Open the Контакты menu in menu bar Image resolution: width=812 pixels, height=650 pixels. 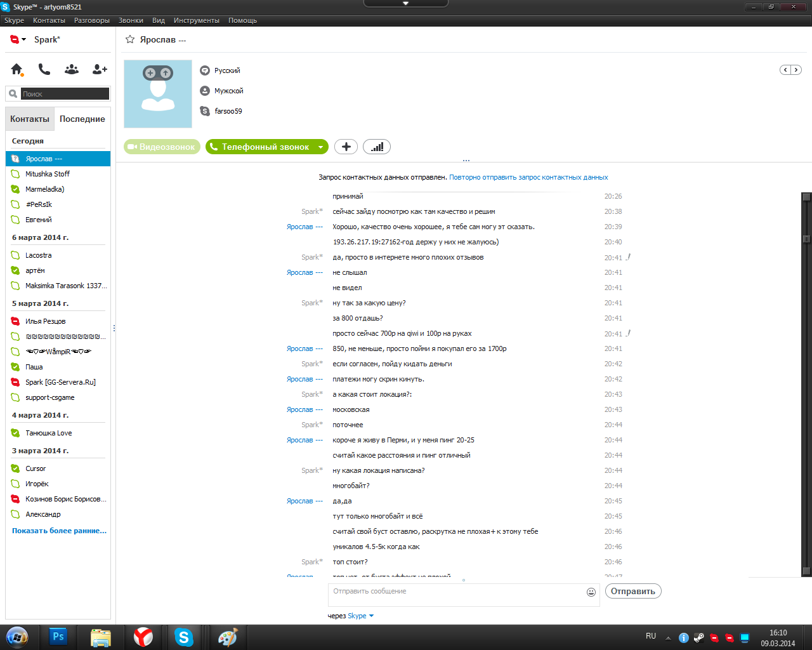point(49,20)
